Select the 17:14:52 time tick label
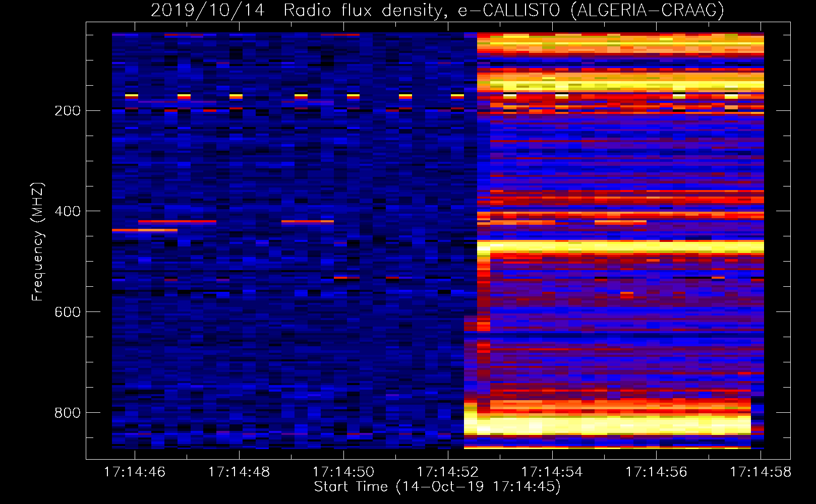The height and width of the screenshot is (504, 816). point(448,472)
